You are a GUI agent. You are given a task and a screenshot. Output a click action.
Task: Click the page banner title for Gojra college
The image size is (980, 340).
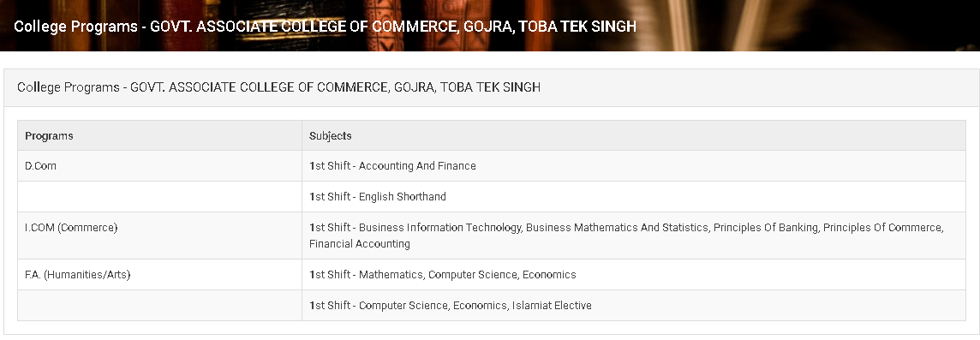[x=325, y=27]
